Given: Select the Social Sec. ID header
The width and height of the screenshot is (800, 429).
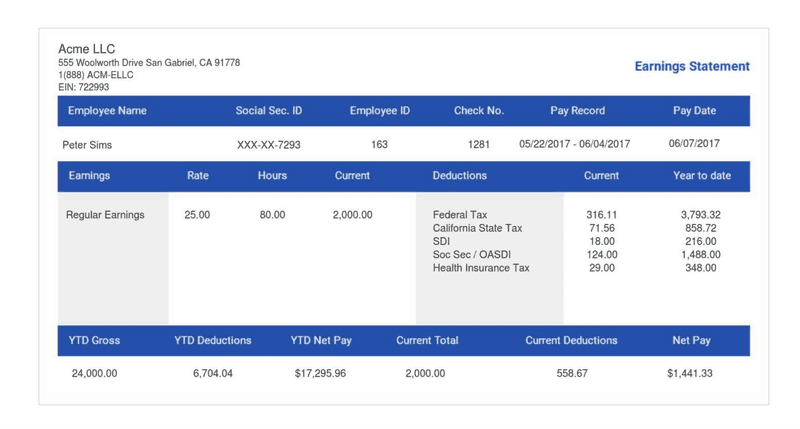Looking at the screenshot, I should pyautogui.click(x=268, y=111).
